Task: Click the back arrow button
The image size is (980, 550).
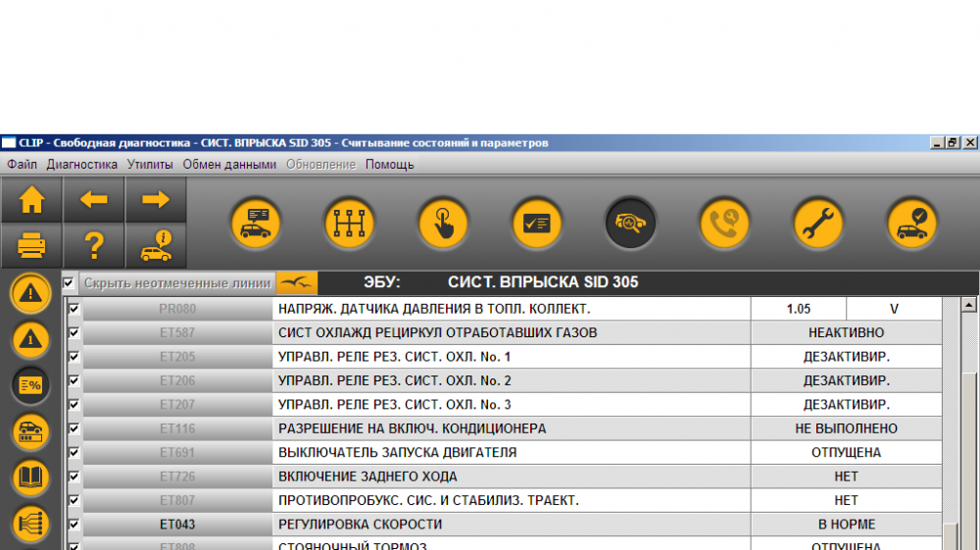Action: tap(94, 200)
